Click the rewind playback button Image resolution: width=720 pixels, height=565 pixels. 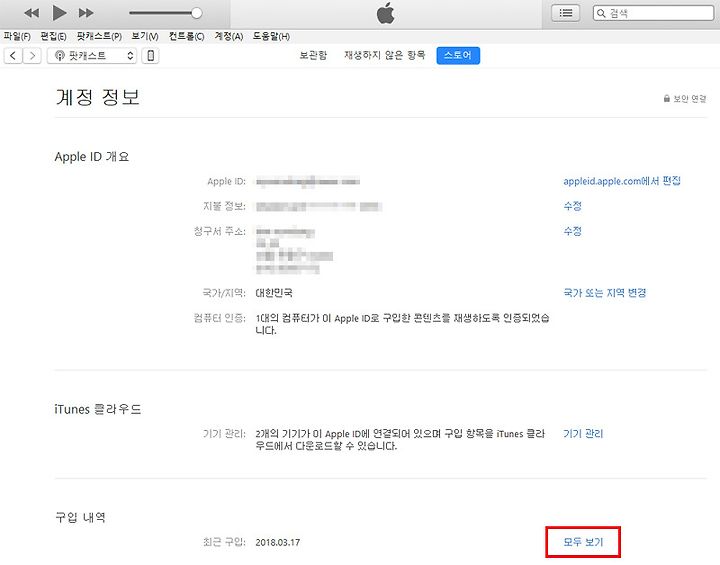32,13
